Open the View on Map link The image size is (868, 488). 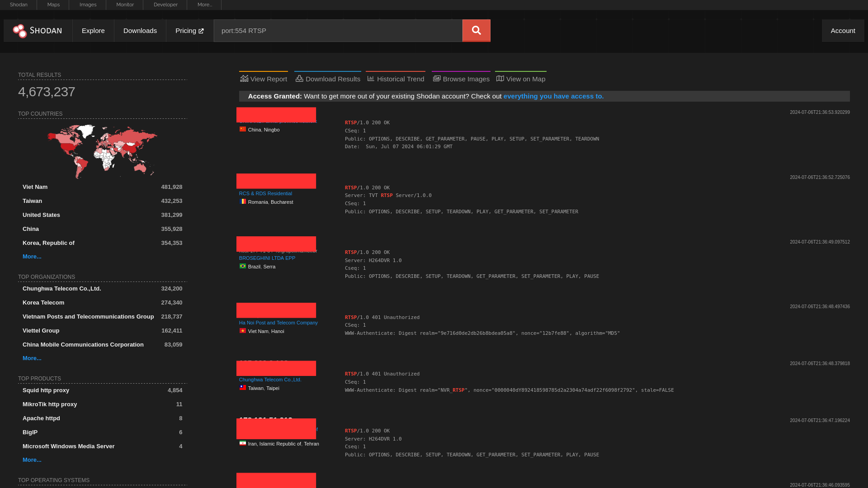pyautogui.click(x=521, y=78)
